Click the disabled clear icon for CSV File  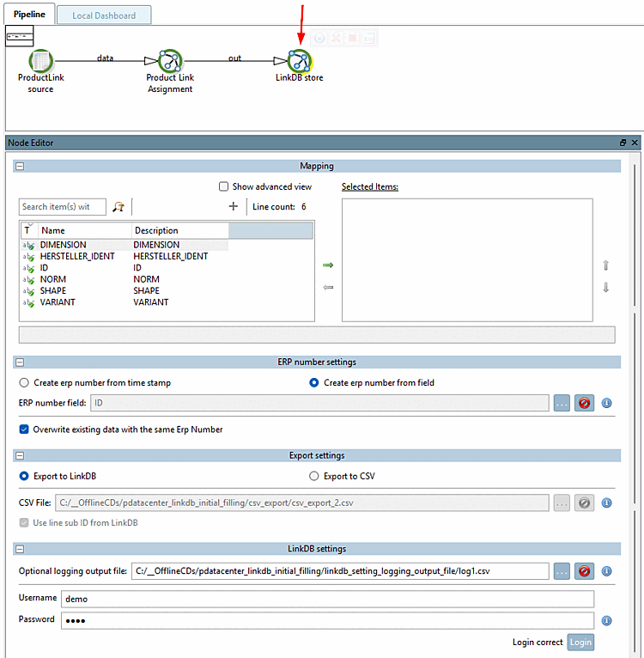(x=584, y=503)
